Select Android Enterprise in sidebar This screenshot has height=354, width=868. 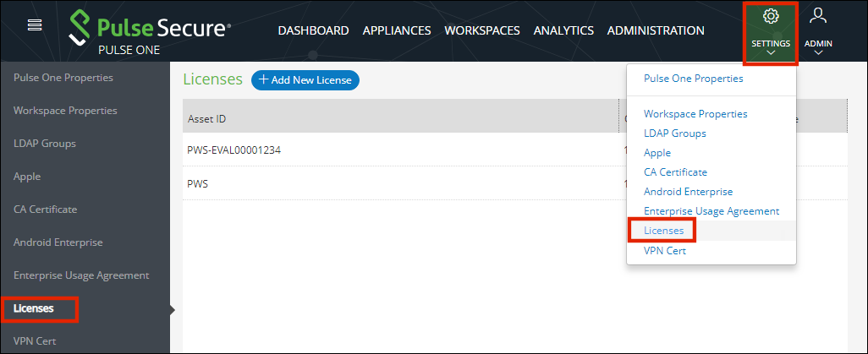(58, 242)
